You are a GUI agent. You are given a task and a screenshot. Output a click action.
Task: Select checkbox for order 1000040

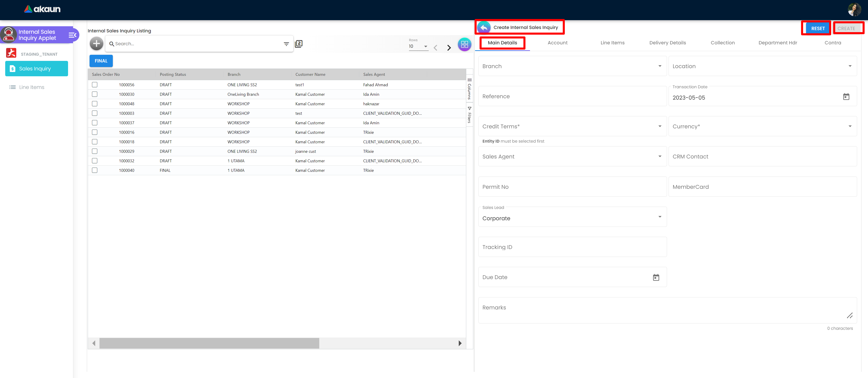[x=95, y=170]
